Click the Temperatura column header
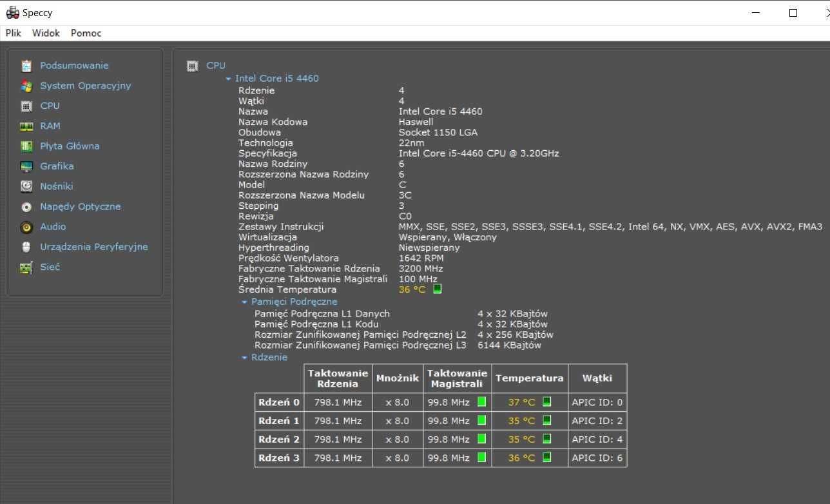Viewport: 830px width, 504px height. [x=530, y=378]
